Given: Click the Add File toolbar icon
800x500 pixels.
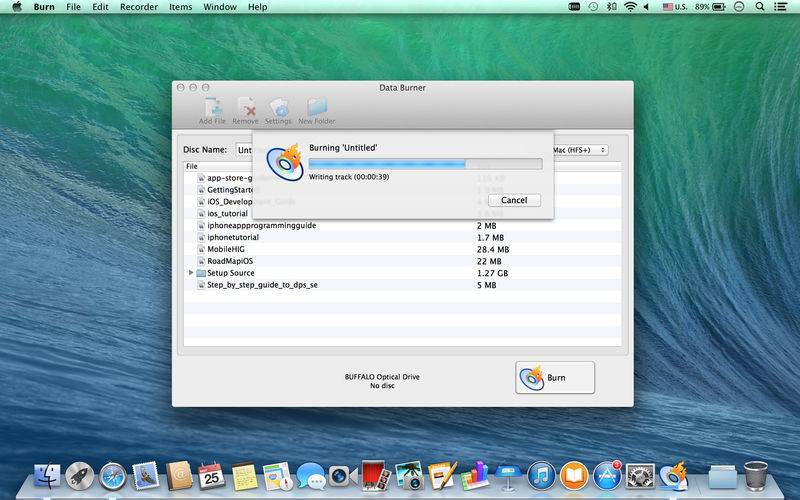Looking at the screenshot, I should (x=212, y=111).
